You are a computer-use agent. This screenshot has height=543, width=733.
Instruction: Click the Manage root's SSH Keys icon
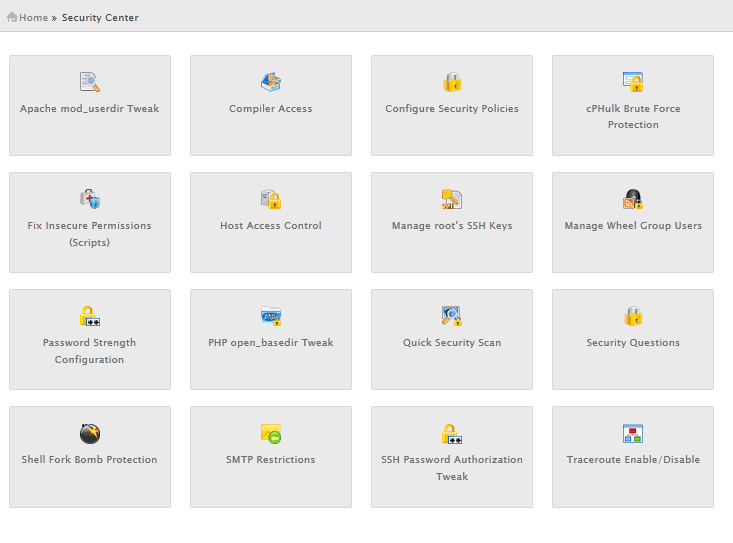click(x=452, y=199)
